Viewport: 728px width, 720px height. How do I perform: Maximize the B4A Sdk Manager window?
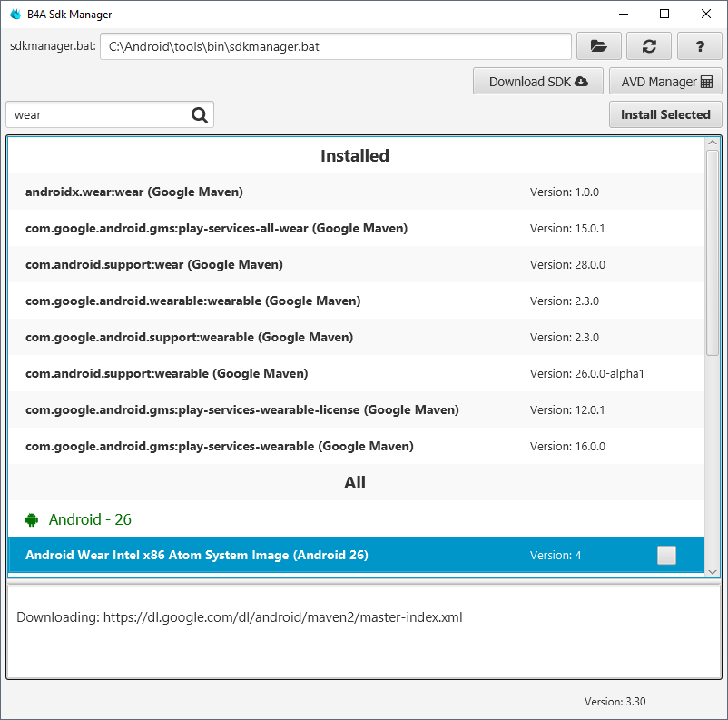coord(664,14)
